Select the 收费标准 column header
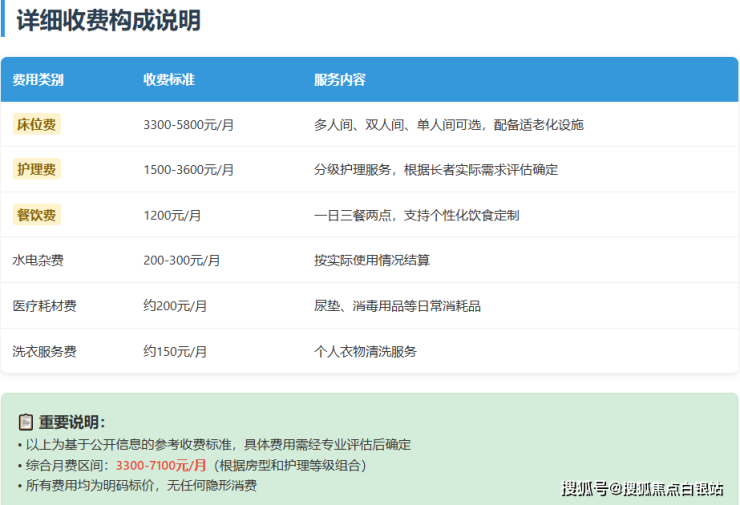This screenshot has height=505, width=740. pyautogui.click(x=169, y=79)
